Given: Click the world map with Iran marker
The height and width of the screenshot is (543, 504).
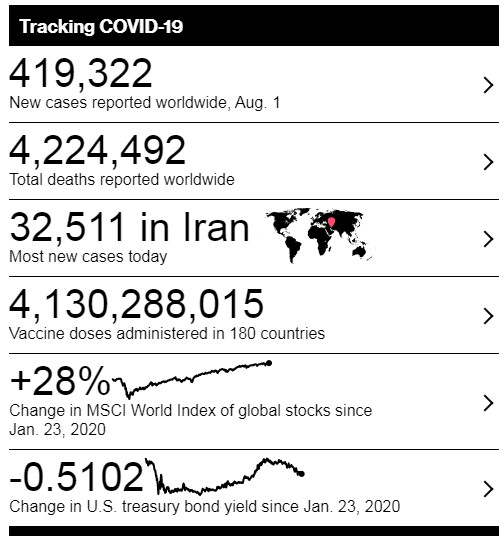Looking at the screenshot, I should 319,235.
